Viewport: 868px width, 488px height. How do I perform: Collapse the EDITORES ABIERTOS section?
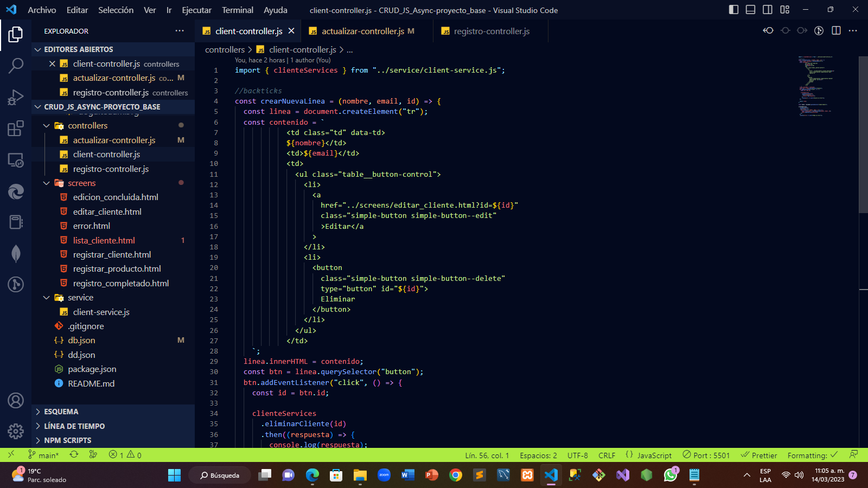[x=113, y=49]
